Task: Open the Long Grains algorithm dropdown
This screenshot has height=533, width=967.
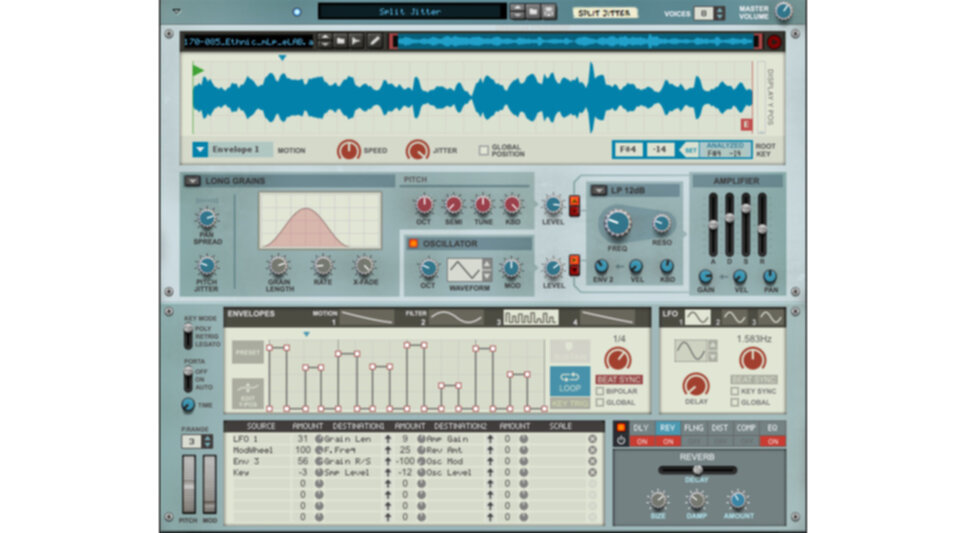Action: (192, 181)
